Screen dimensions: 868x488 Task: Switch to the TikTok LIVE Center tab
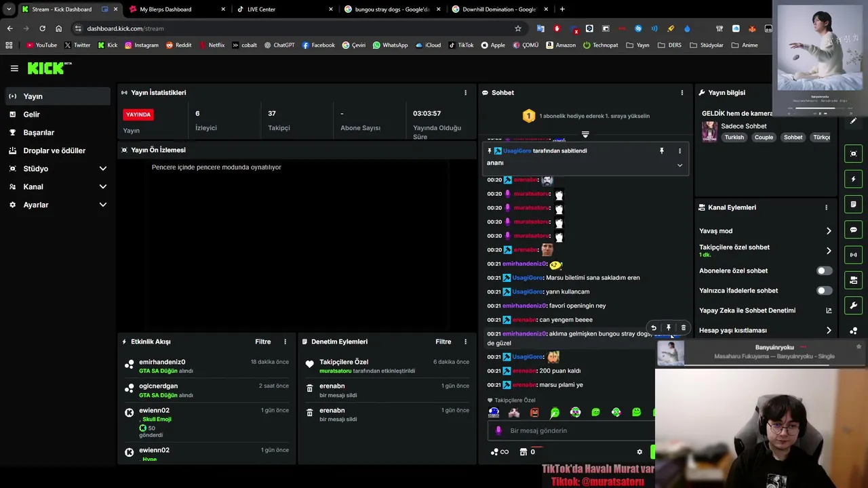coord(285,9)
